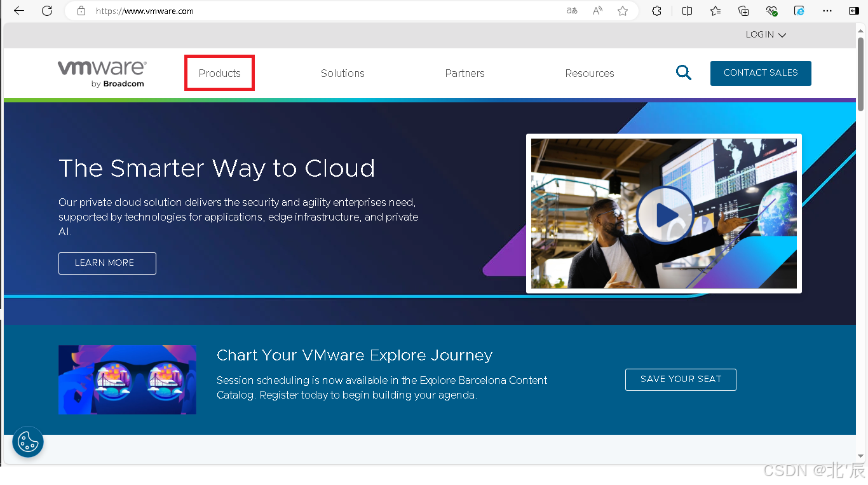868x485 pixels.
Task: Expand the LOGIN dropdown
Action: click(x=766, y=35)
